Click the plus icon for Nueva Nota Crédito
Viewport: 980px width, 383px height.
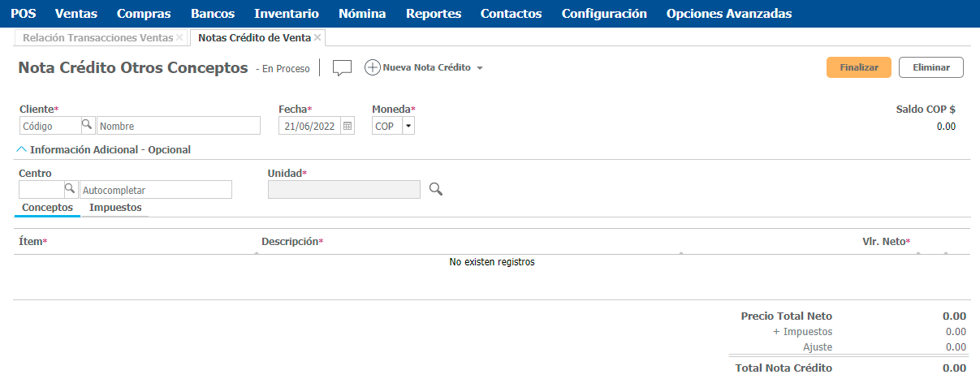[372, 68]
